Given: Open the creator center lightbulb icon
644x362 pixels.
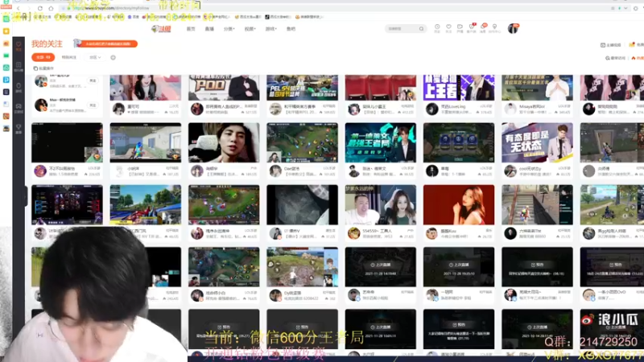Looking at the screenshot, I should click(494, 28).
